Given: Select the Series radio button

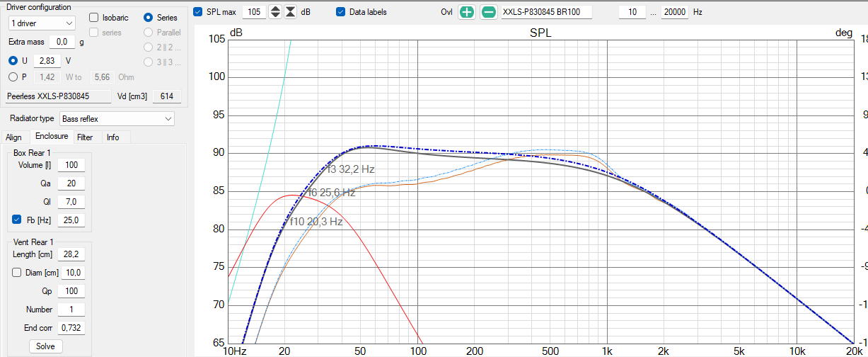Looking at the screenshot, I should (149, 18).
